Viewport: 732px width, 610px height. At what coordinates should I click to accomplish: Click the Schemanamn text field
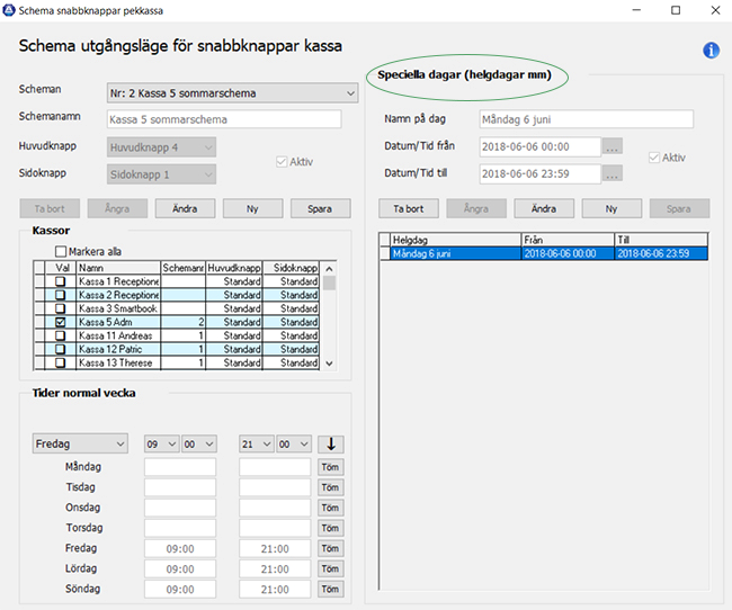click(224, 119)
